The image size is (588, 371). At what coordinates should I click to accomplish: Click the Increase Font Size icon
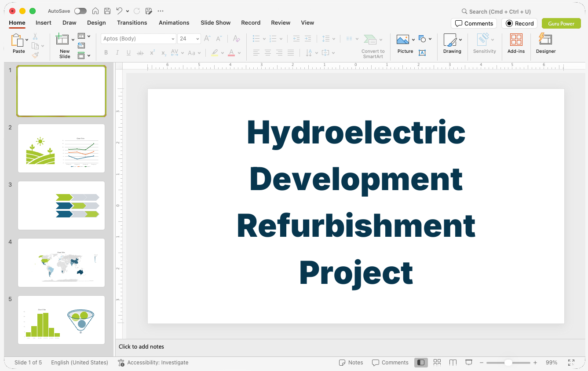(207, 39)
